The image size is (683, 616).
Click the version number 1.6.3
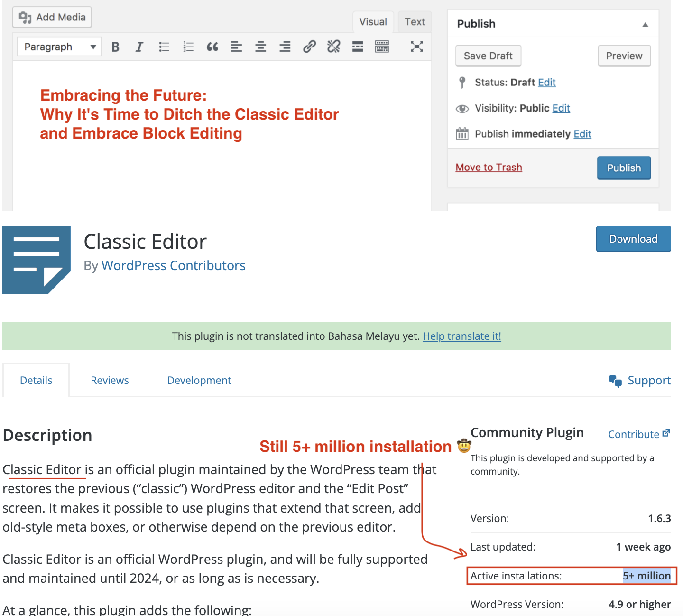tap(659, 518)
